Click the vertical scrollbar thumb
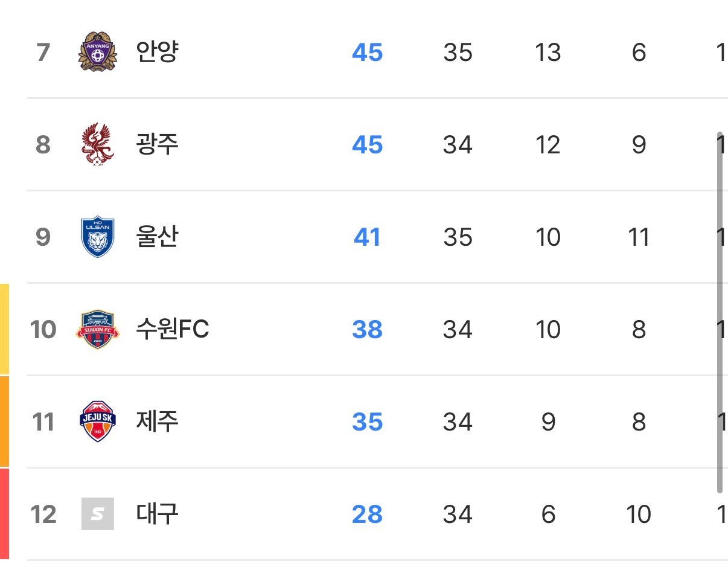 pos(720,312)
